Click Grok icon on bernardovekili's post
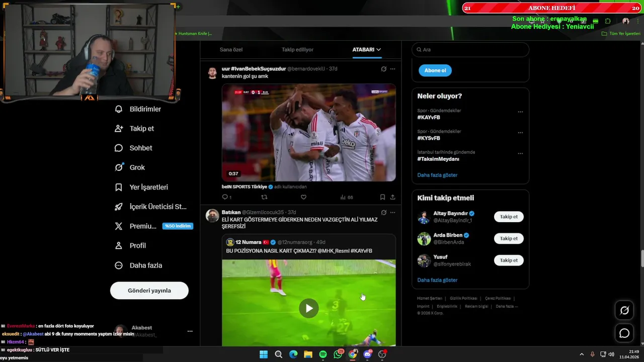The width and height of the screenshot is (644, 362). coord(383,69)
